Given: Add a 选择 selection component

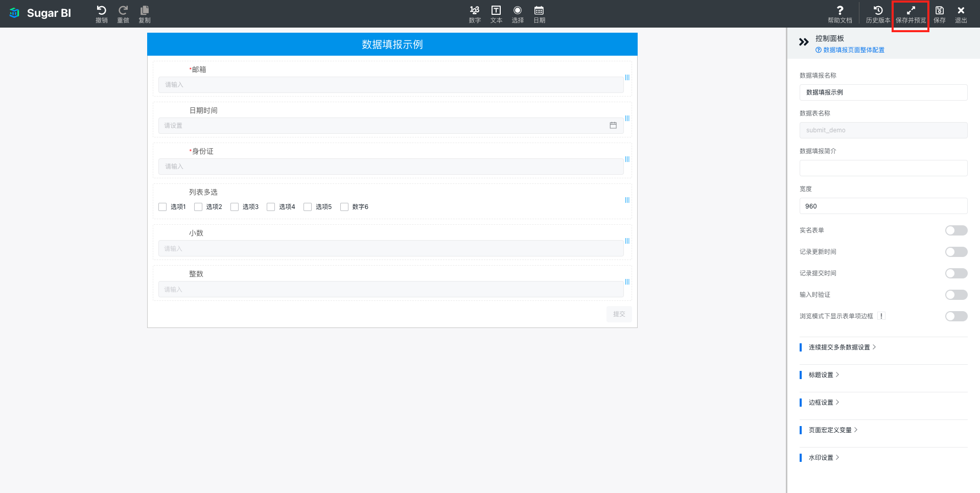Looking at the screenshot, I should (x=518, y=14).
